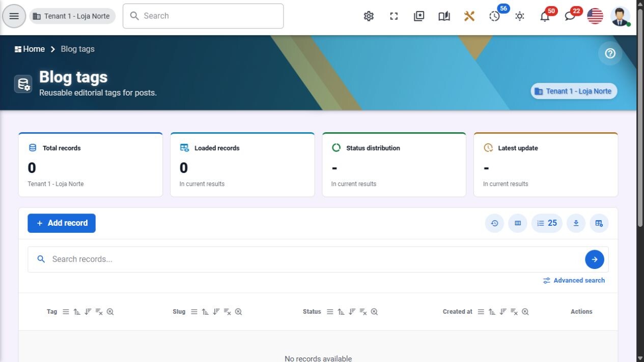The width and height of the screenshot is (644, 362).
Task: Toggle the hamburger sidebar menu
Action: click(x=14, y=16)
